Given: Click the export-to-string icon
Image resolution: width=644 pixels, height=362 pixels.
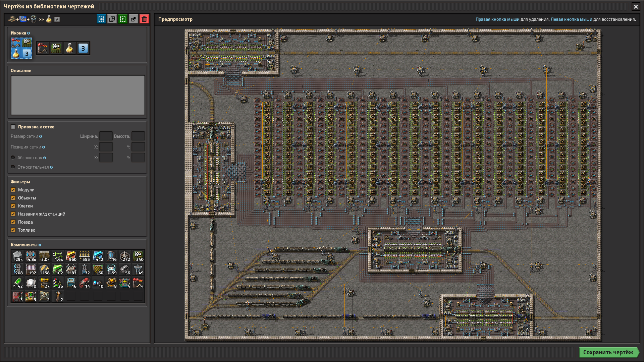Looking at the screenshot, I should pos(133,19).
